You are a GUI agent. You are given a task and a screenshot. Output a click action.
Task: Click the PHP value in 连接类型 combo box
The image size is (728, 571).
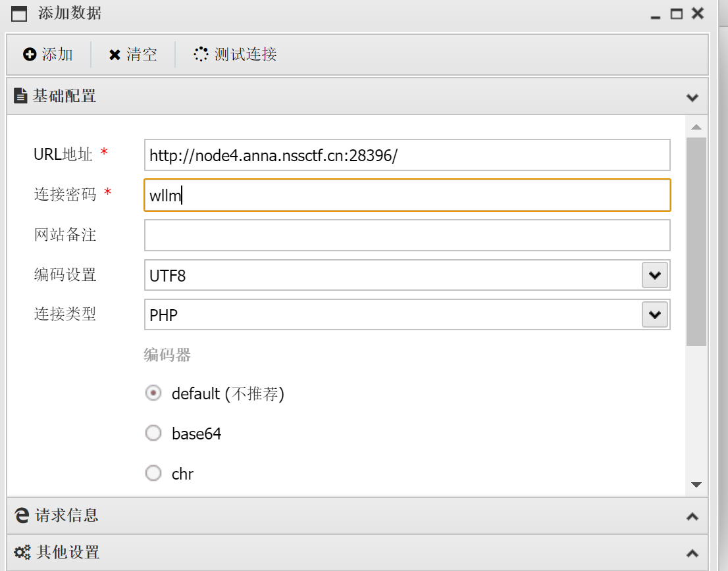163,315
